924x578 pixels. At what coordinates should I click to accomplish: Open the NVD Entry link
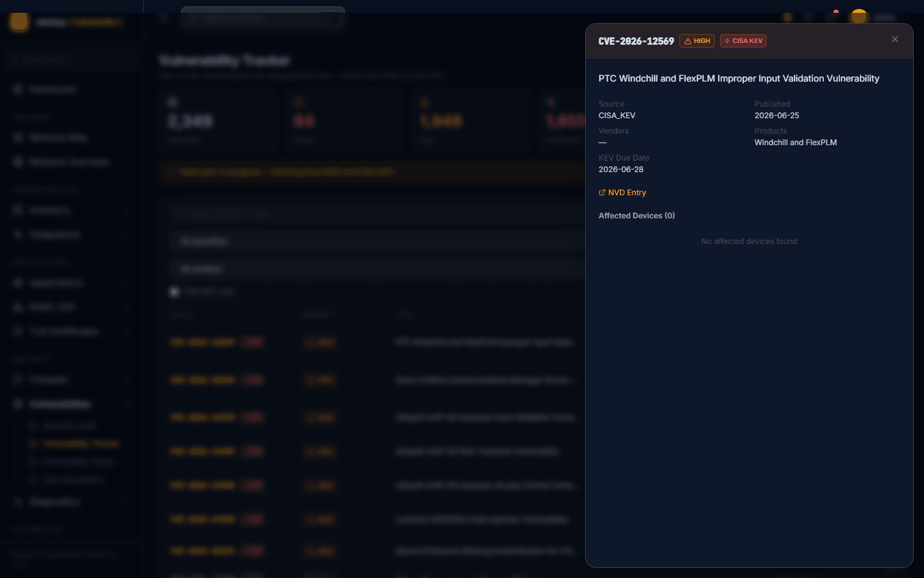click(x=622, y=193)
